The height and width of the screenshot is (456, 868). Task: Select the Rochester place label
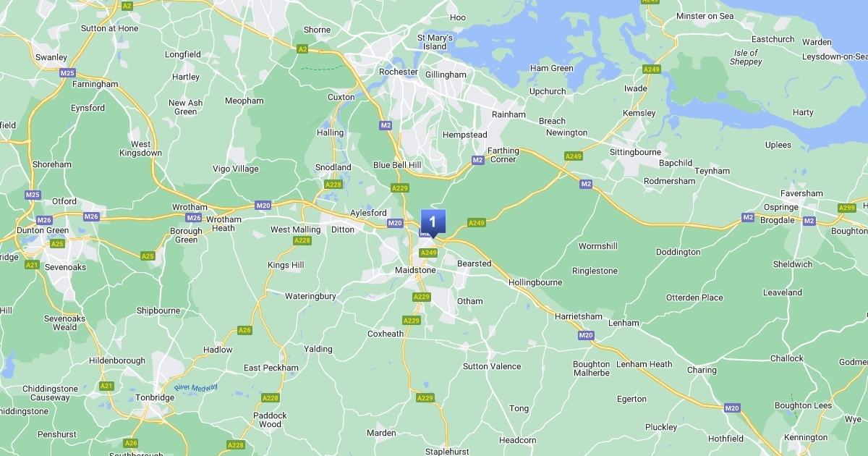(x=399, y=72)
